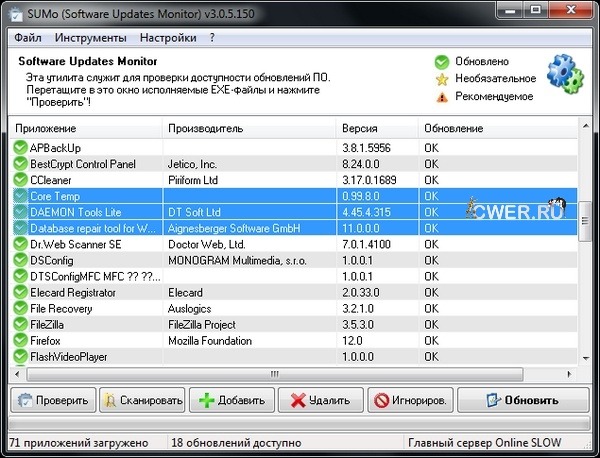The image size is (600, 458).
Task: Open the Инструменты menu
Action: click(91, 38)
